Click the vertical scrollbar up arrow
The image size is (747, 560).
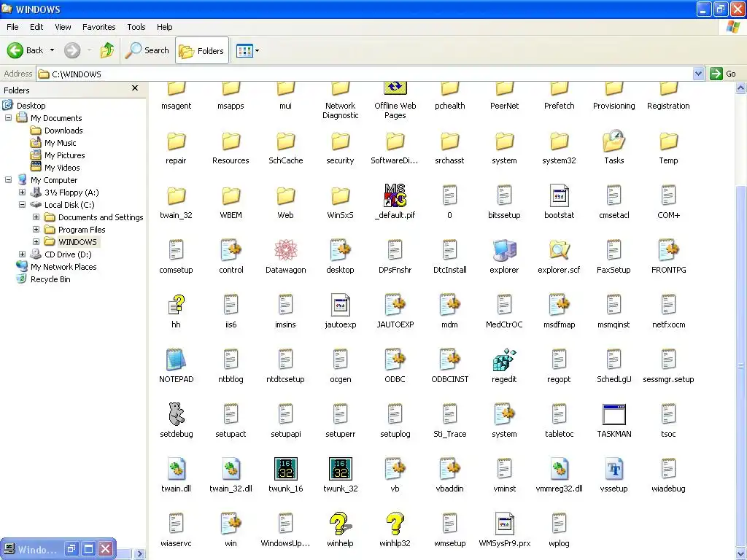(740, 88)
